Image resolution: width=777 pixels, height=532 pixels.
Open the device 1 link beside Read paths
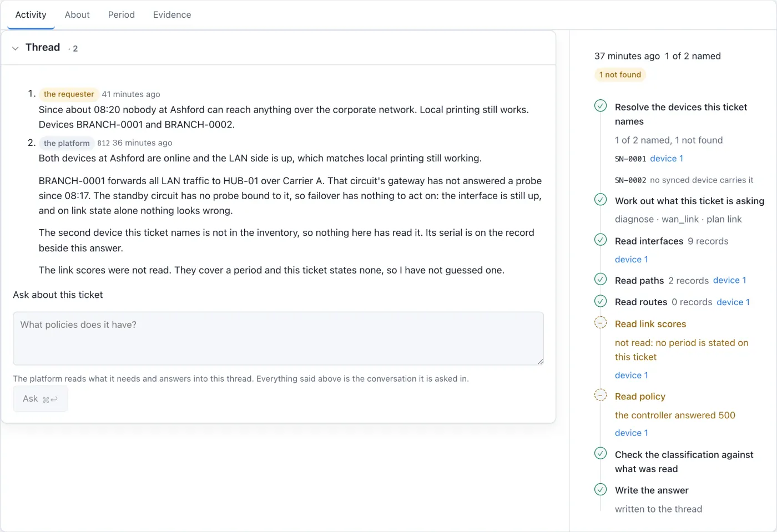(729, 281)
